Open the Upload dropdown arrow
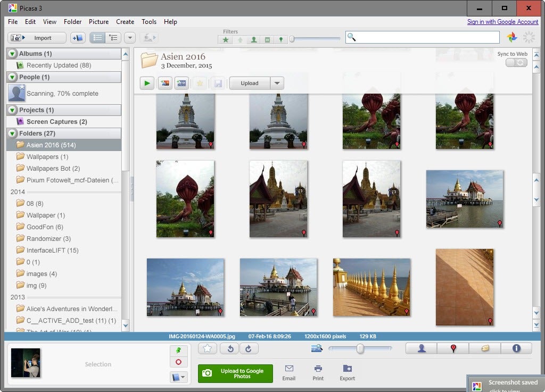 [276, 83]
